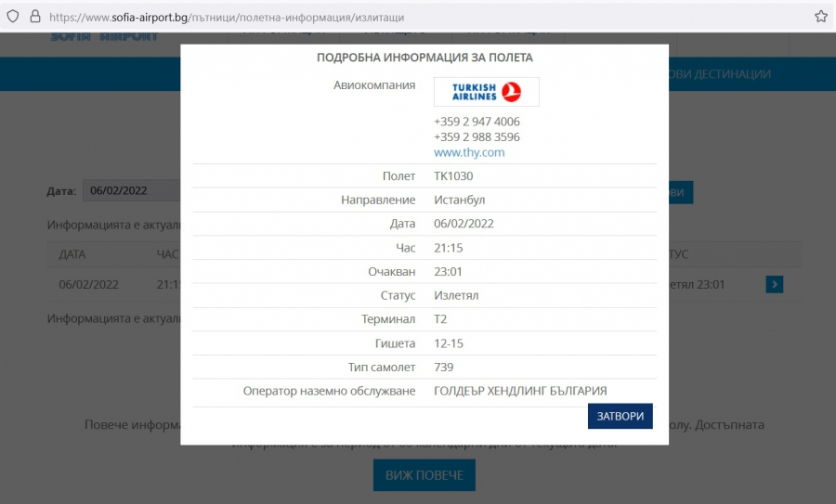This screenshot has height=504, width=836.
Task: Click phone number +359 2 947 4006
Action: 477,122
